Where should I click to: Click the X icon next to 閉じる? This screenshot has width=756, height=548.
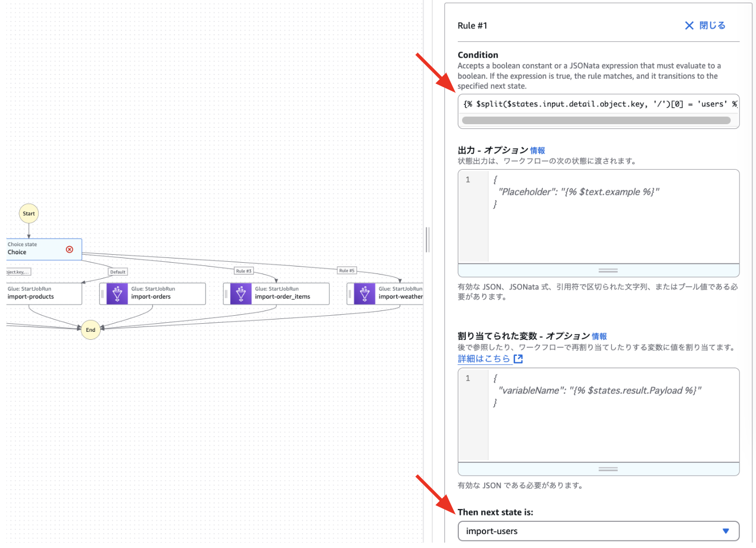(x=689, y=26)
